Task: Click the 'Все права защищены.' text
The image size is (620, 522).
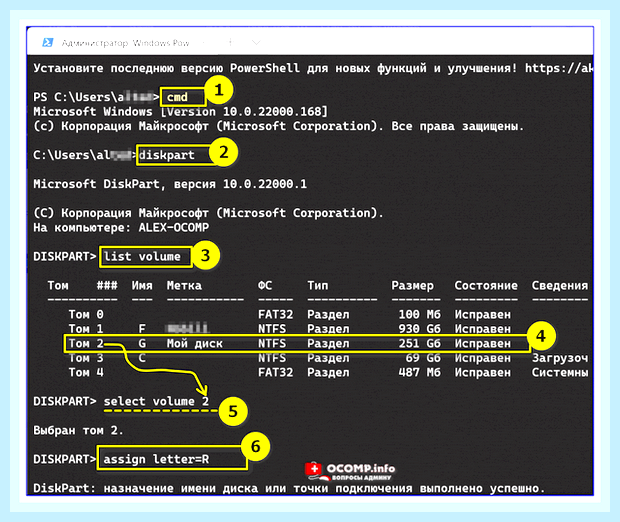Action: pos(457,126)
